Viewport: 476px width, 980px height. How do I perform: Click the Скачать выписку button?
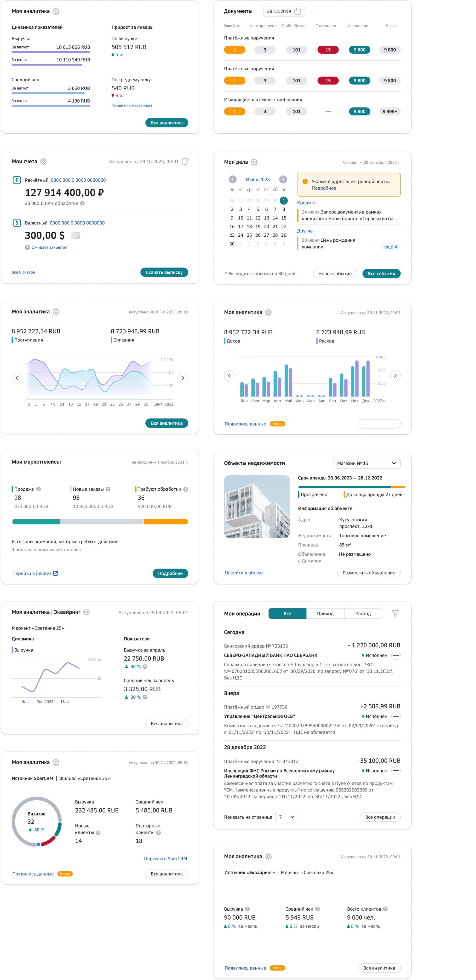pos(164,272)
